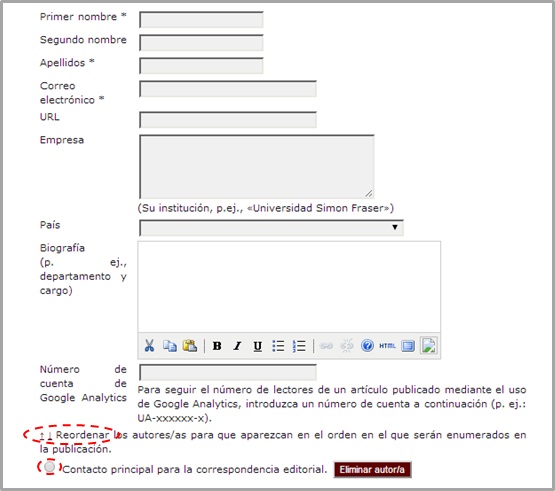Click the 'Universidad Simon Fraser' hint text

click(x=319, y=208)
